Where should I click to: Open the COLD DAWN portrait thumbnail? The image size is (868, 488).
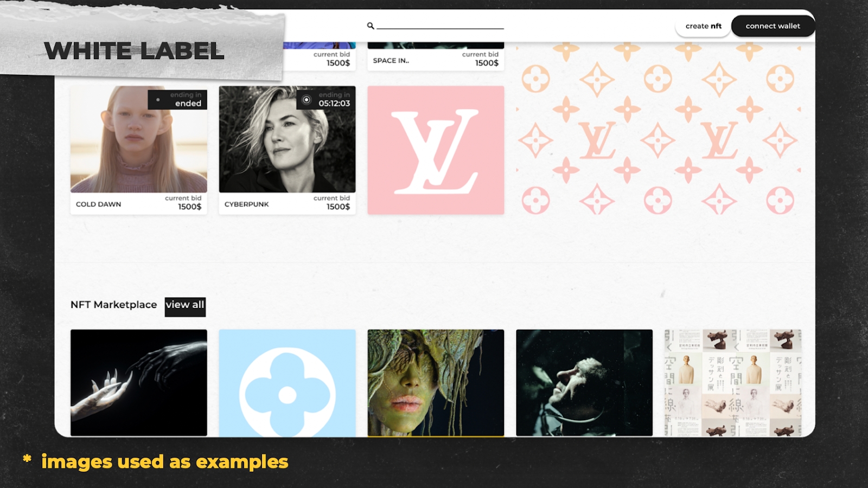139,139
